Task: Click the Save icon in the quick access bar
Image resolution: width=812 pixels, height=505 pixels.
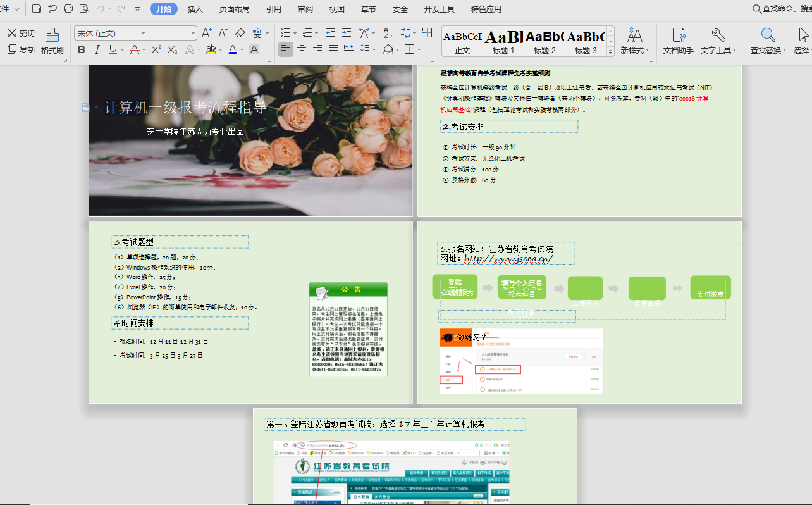Action: click(37, 9)
